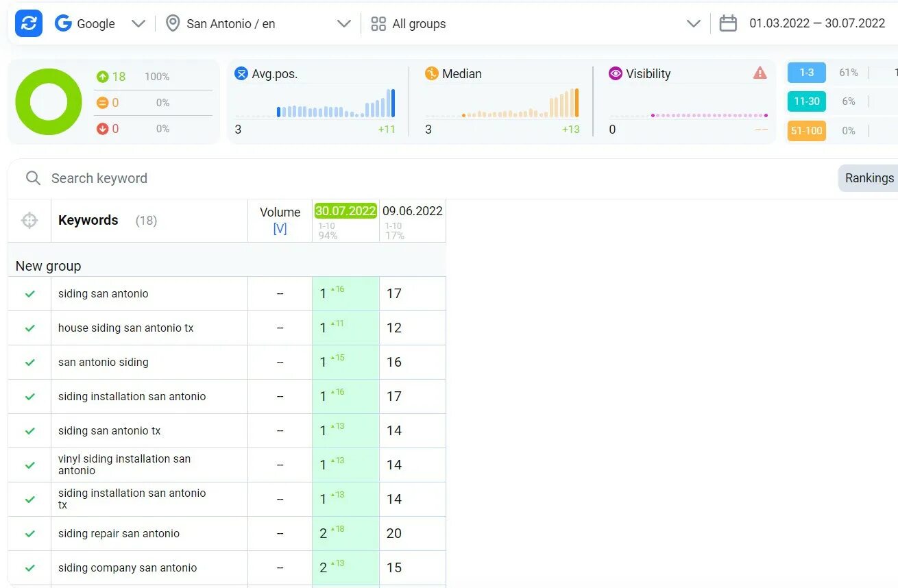Click the orange unchanged equals icon

pos(103,103)
